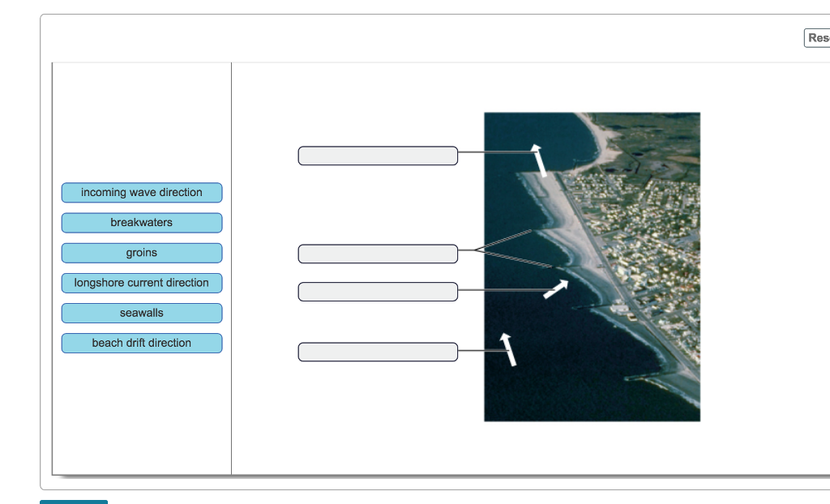The image size is (830, 504).
Task: Click the aerial coastline photograph
Action: click(x=592, y=266)
